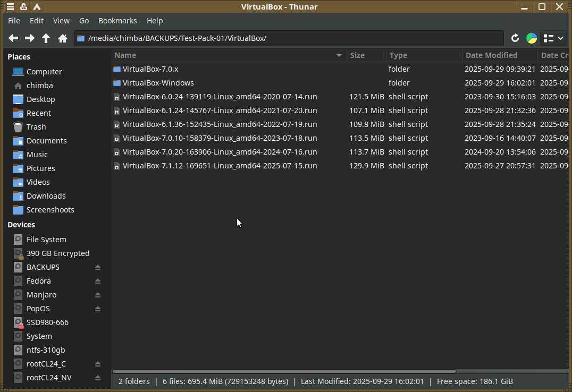Screen dimensions: 572x392
Task: Click the triangle shade icon in the title bar
Action: tap(37, 6)
